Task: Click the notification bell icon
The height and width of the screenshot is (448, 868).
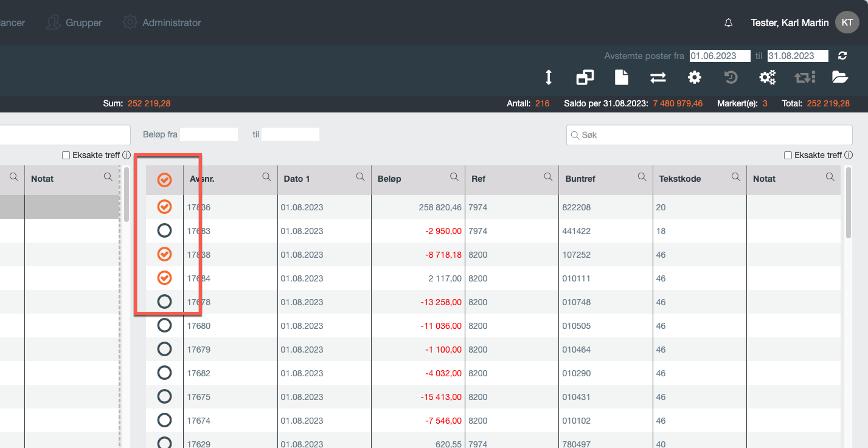Action: pos(728,22)
